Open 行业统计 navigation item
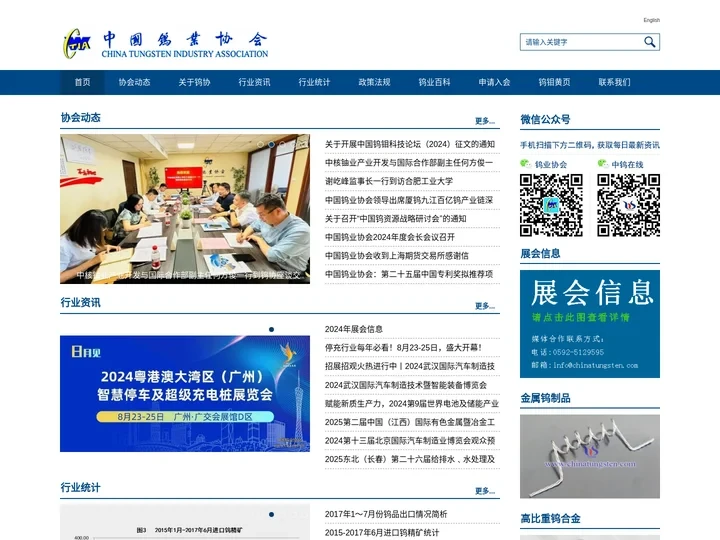The image size is (720, 540). [x=314, y=82]
